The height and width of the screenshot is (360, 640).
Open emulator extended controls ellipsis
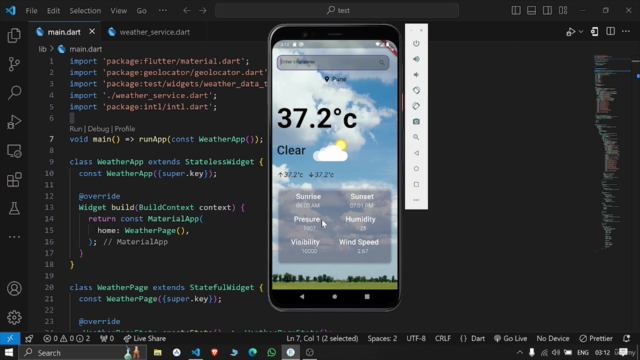416,200
